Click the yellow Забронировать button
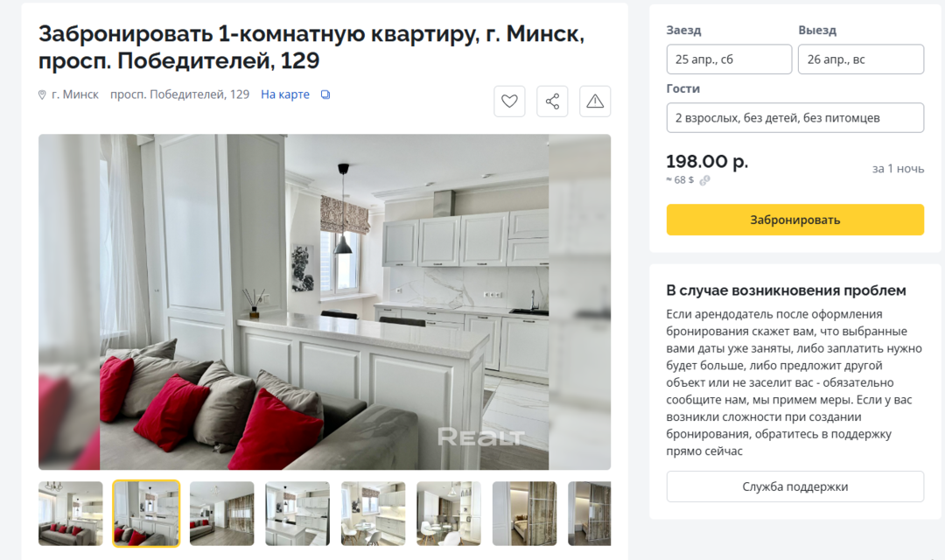 [x=794, y=220]
